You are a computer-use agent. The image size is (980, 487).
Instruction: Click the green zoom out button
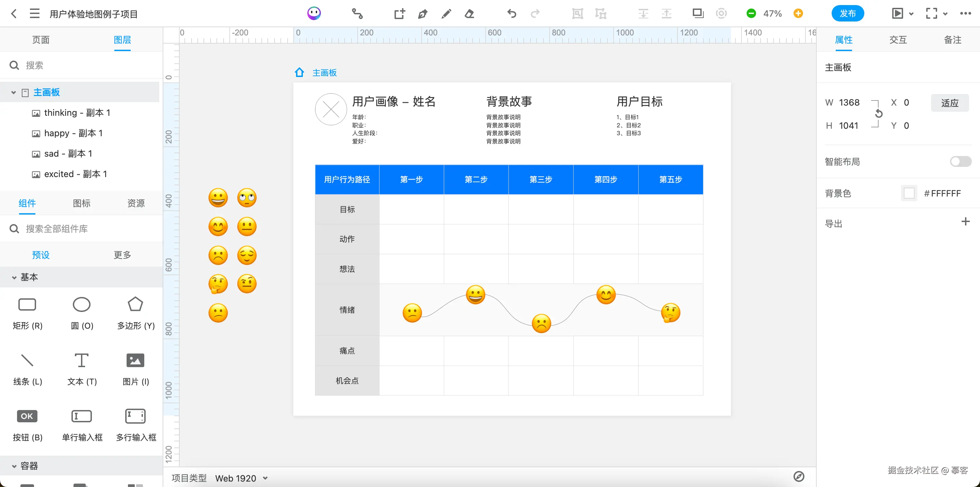tap(751, 14)
